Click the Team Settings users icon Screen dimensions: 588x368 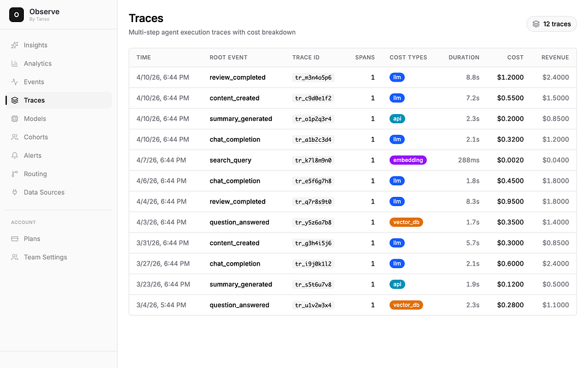[15, 257]
